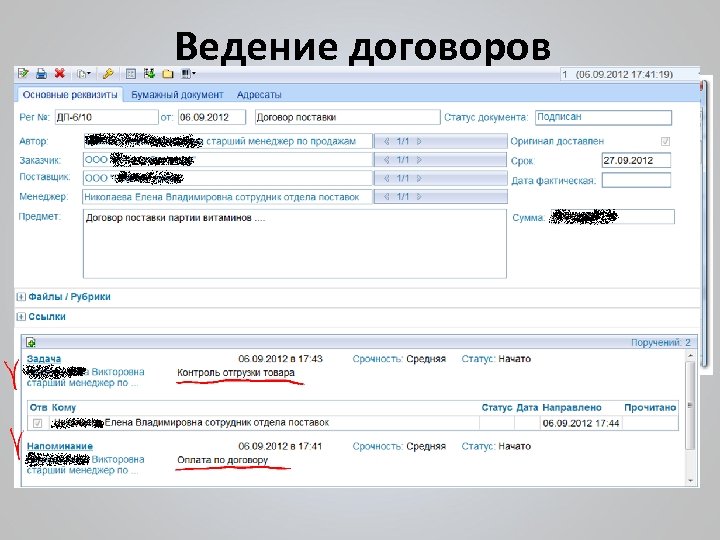Viewport: 720px width, 540px height.
Task: Click the Контроль отгрузки товара text
Action: click(x=236, y=372)
